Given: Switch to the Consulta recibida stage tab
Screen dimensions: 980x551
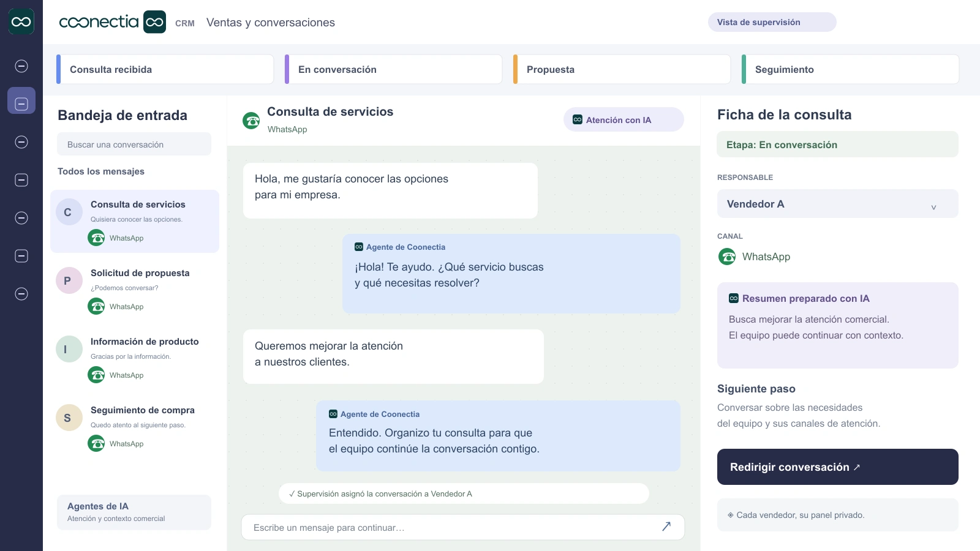Looking at the screenshot, I should (165, 69).
